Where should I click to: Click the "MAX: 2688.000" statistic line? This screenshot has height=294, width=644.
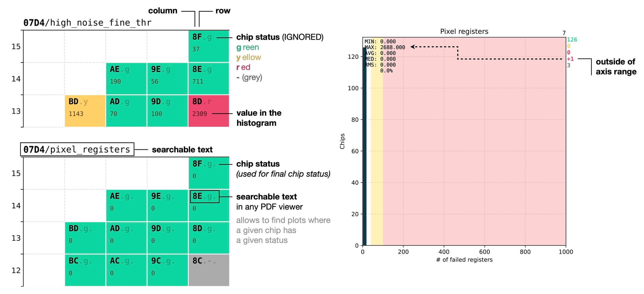pyautogui.click(x=385, y=47)
